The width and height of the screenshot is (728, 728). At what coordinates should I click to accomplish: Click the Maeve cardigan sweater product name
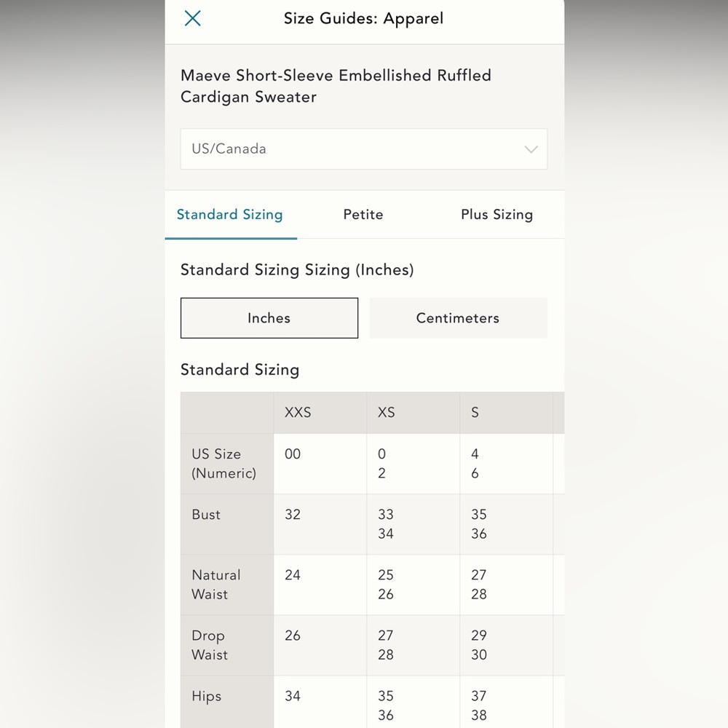coord(336,86)
